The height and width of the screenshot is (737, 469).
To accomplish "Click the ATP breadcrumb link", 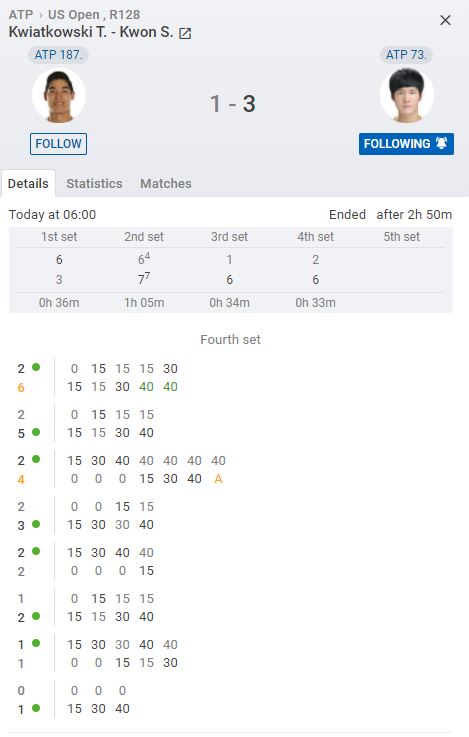I will (x=21, y=15).
